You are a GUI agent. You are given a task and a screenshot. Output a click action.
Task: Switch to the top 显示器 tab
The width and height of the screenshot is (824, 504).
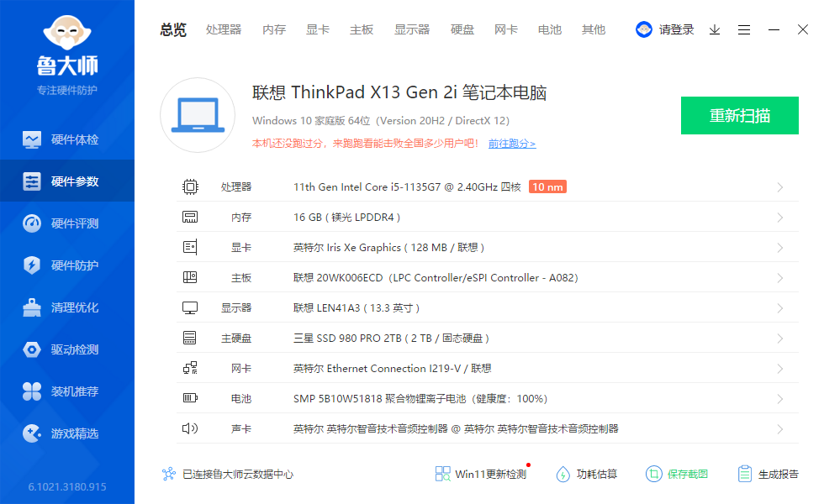tap(412, 29)
